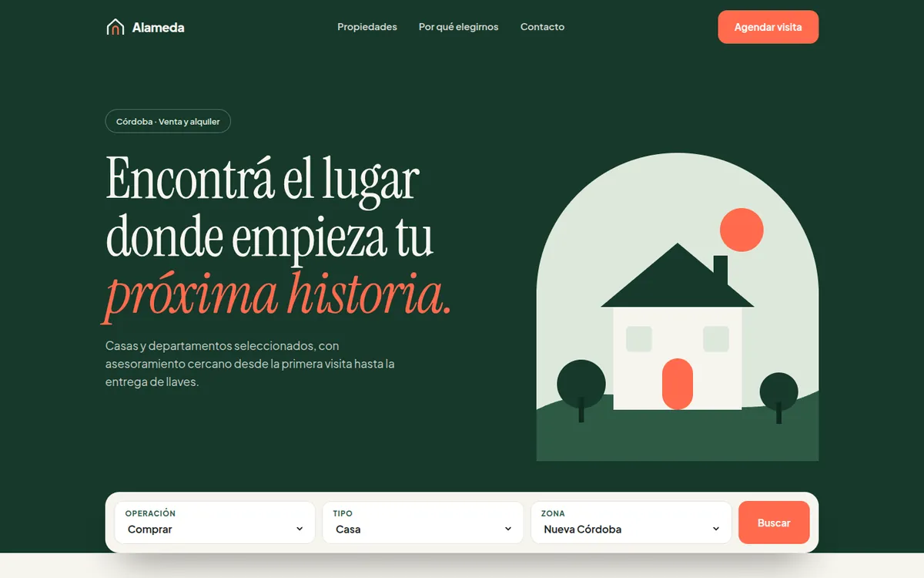The height and width of the screenshot is (578, 924).
Task: Click the Agendar visita button
Action: 768,27
